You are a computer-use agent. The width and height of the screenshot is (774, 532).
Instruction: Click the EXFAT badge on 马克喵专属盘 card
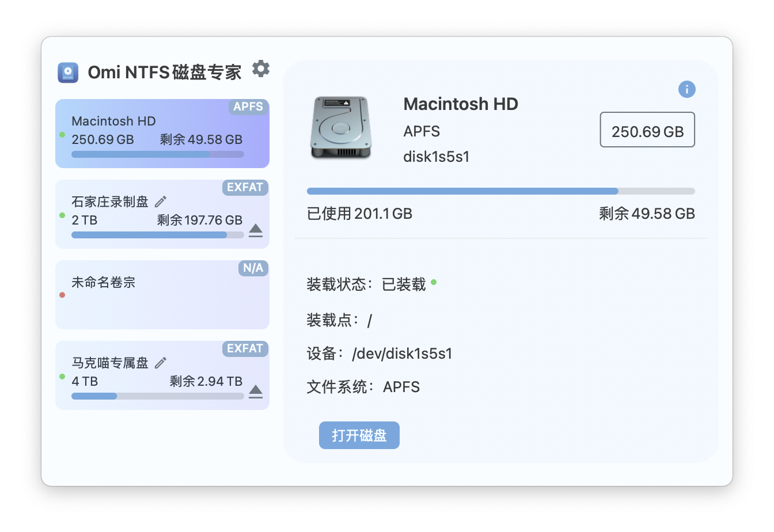(x=245, y=349)
